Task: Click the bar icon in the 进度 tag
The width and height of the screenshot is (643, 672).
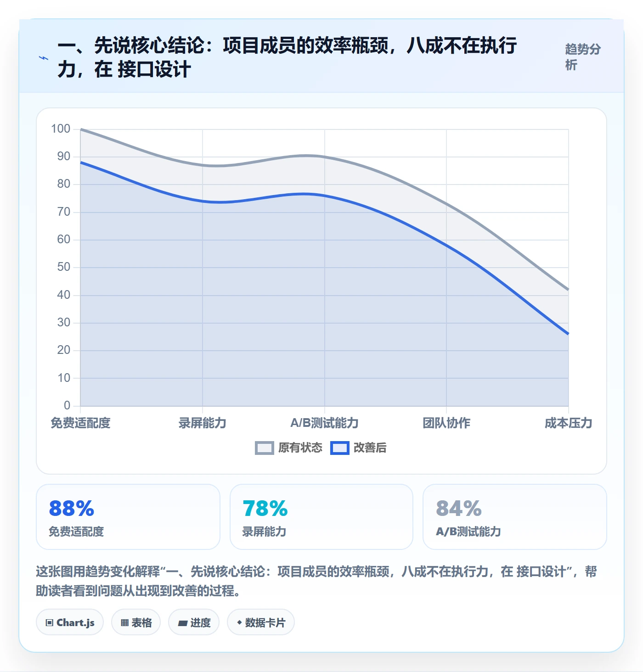Action: [x=183, y=623]
